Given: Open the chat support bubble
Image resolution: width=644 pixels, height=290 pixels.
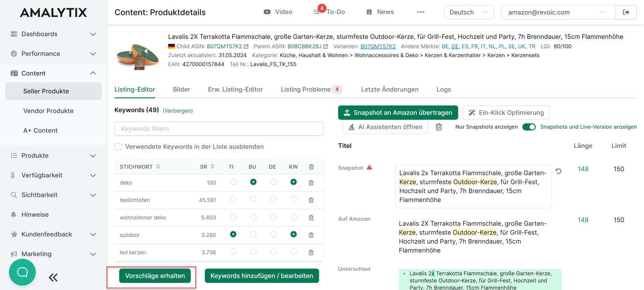Looking at the screenshot, I should click(22, 272).
